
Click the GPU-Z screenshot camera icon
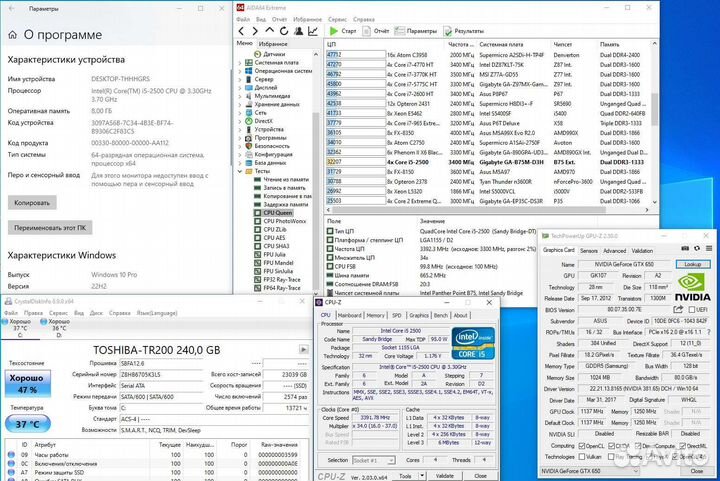point(685,248)
